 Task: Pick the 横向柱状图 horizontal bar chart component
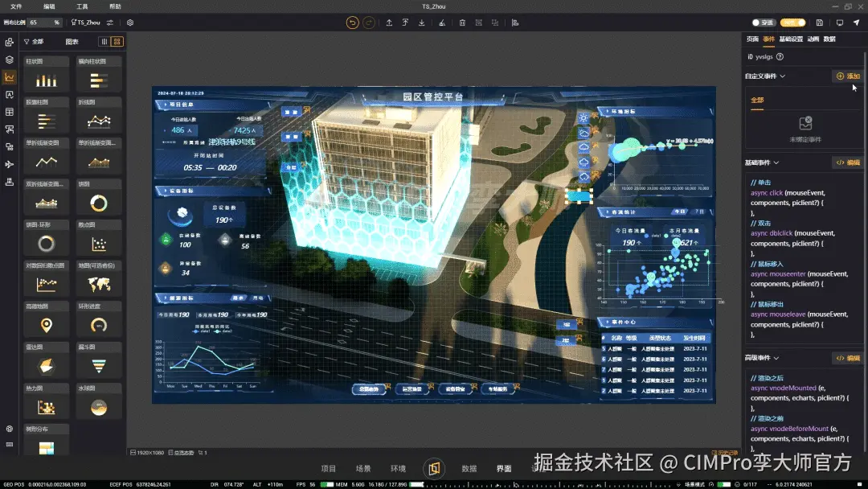pos(99,76)
